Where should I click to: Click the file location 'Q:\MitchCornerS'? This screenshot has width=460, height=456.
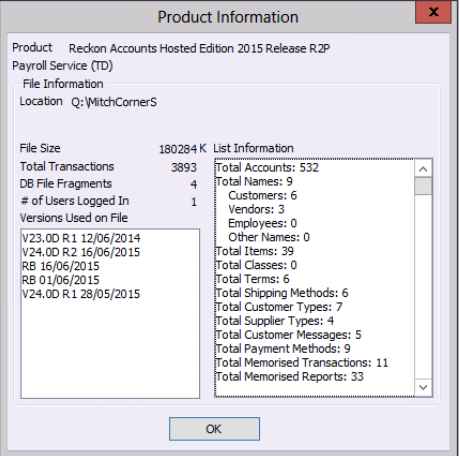(114, 102)
